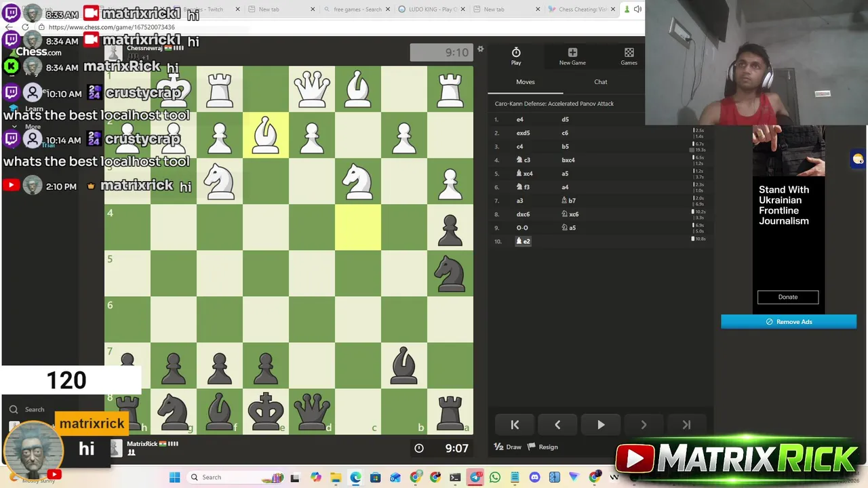Open board settings gear icon

tap(480, 49)
